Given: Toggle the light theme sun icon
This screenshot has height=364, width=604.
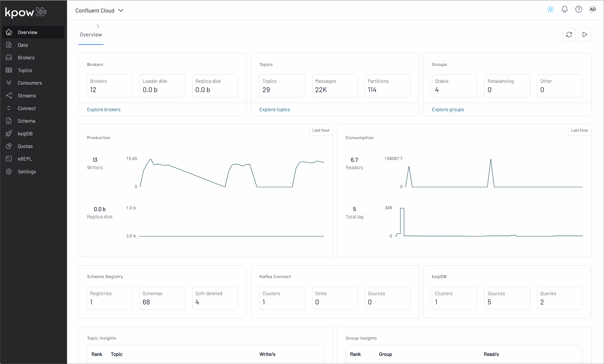Looking at the screenshot, I should 550,9.
